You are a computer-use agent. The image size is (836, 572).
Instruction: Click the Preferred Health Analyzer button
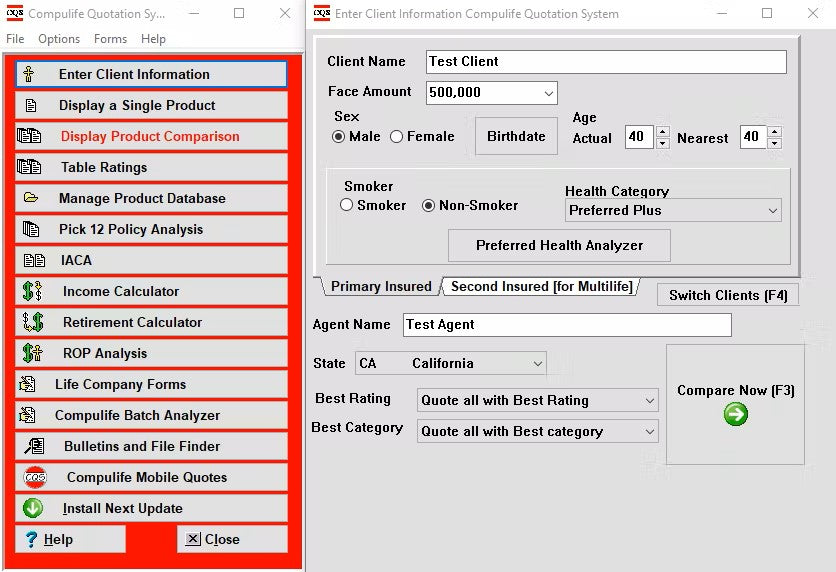559,245
